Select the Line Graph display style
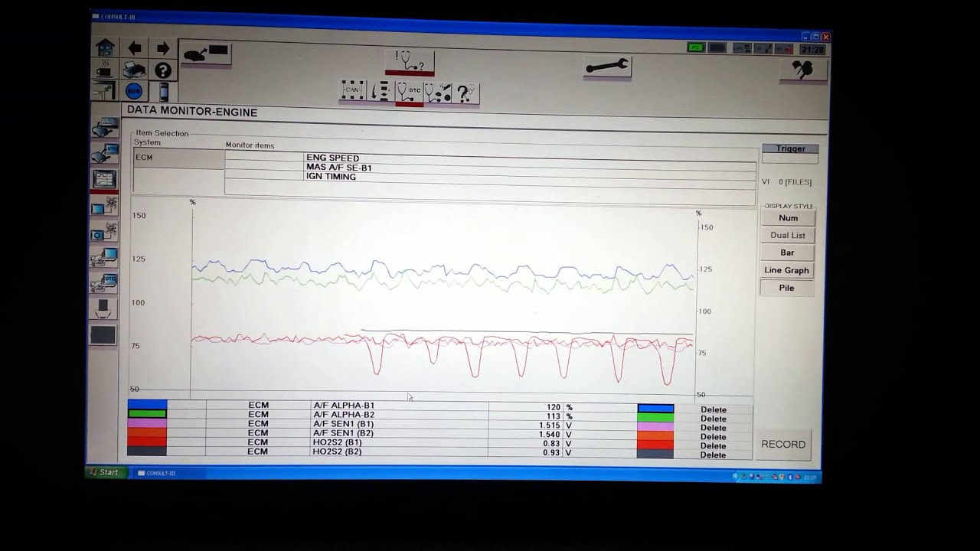Image resolution: width=980 pixels, height=551 pixels. [x=786, y=270]
